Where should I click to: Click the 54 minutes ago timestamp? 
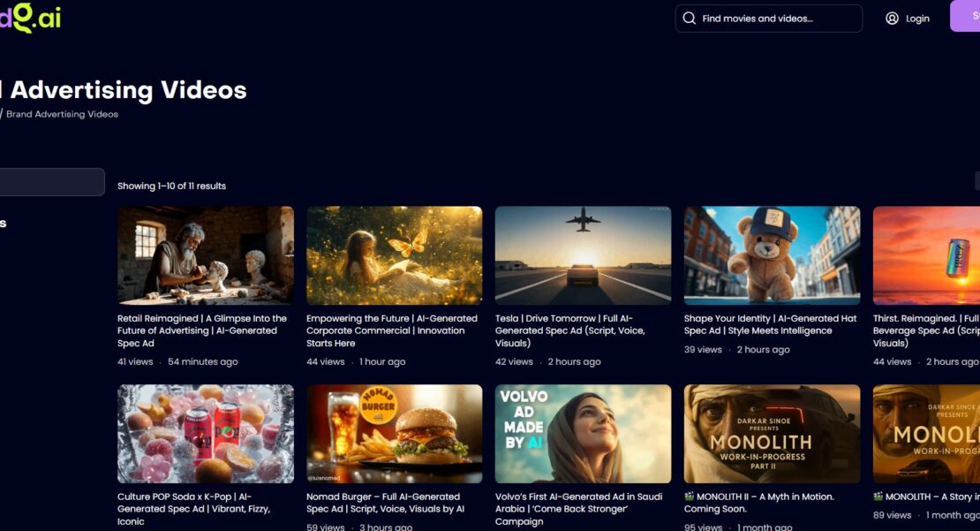pos(202,361)
